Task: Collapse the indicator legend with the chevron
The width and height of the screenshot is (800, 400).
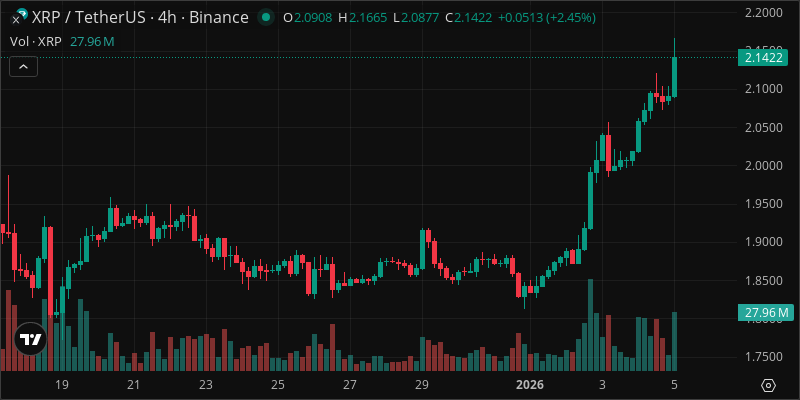Action: [23, 66]
